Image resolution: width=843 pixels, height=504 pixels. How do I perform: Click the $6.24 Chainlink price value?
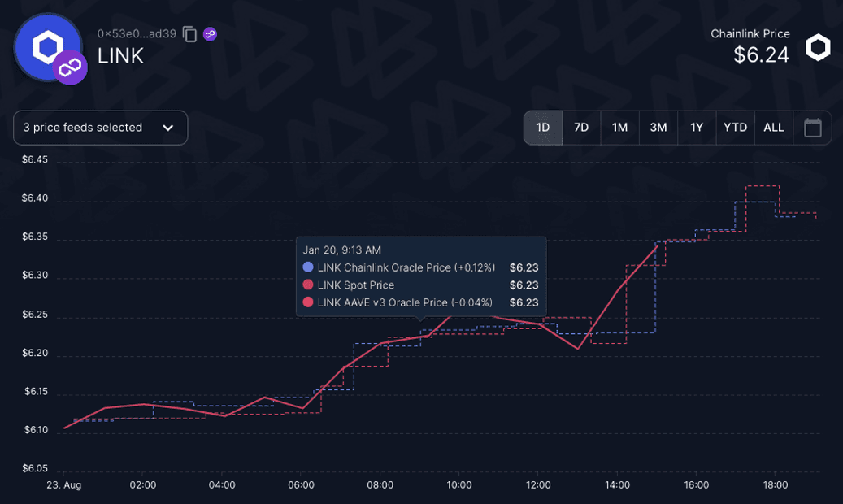click(x=761, y=54)
